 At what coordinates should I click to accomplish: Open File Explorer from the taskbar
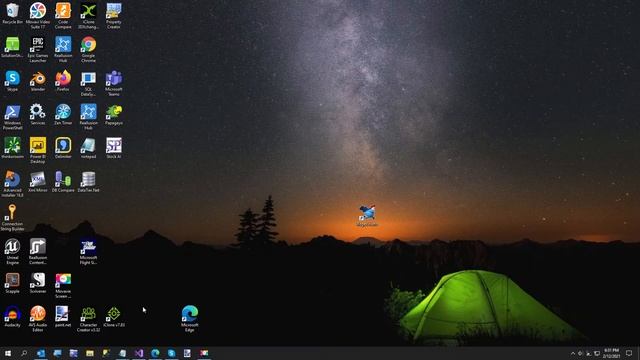coord(90,353)
